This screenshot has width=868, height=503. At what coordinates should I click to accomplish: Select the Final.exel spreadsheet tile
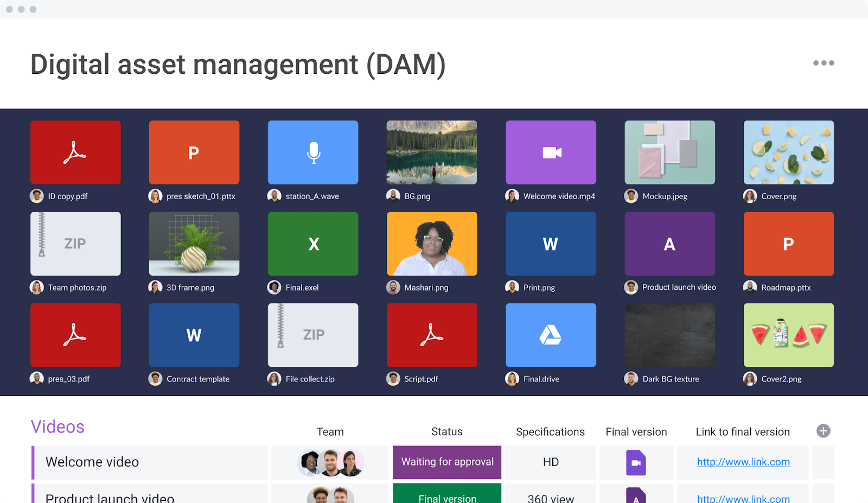click(313, 244)
